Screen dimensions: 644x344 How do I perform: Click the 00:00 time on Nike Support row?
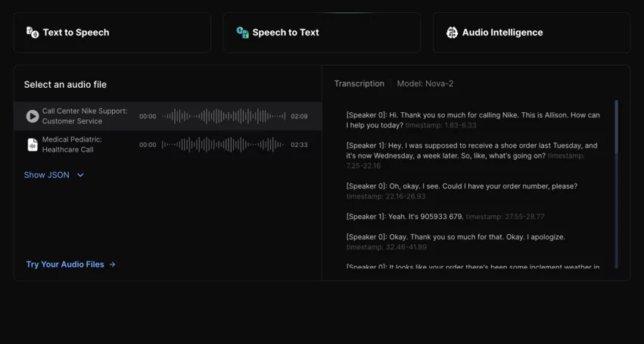pos(148,117)
